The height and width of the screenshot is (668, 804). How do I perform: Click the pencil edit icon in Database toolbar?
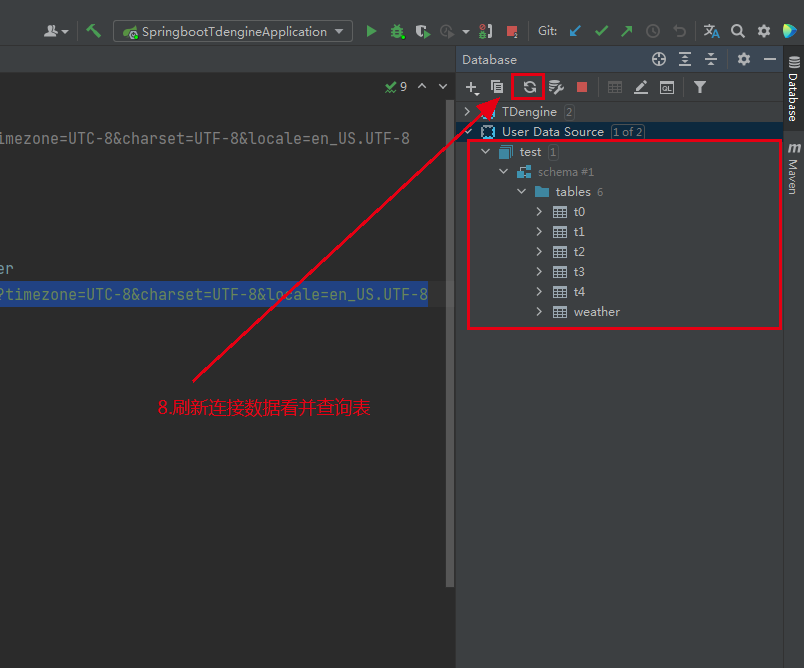[641, 87]
